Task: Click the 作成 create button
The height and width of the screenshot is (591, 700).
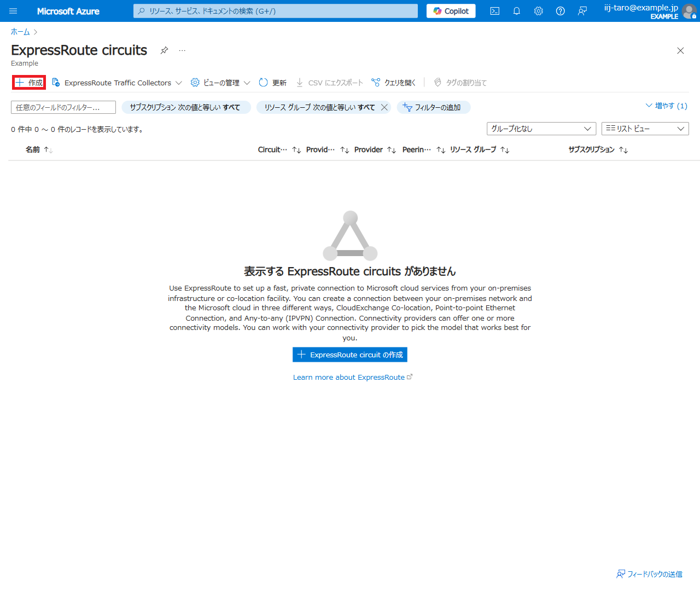Action: click(x=29, y=83)
